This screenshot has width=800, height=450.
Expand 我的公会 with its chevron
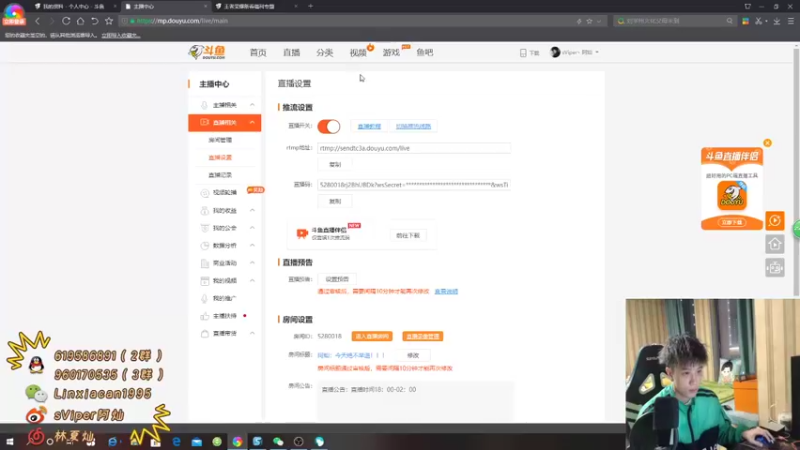[252, 228]
